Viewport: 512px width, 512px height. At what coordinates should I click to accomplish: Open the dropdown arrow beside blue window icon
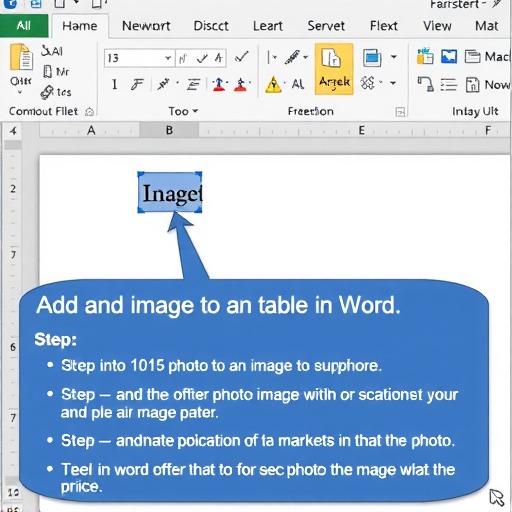coord(394,57)
